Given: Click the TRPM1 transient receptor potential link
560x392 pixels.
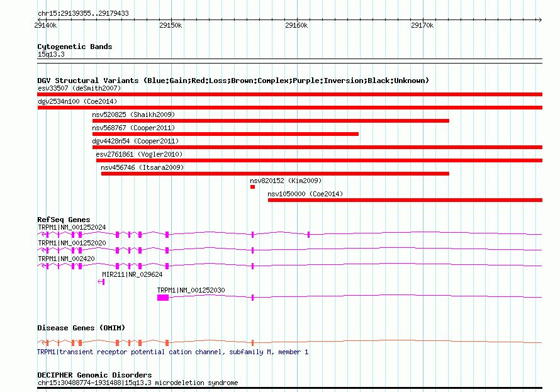Looking at the screenshot, I should (173, 352).
